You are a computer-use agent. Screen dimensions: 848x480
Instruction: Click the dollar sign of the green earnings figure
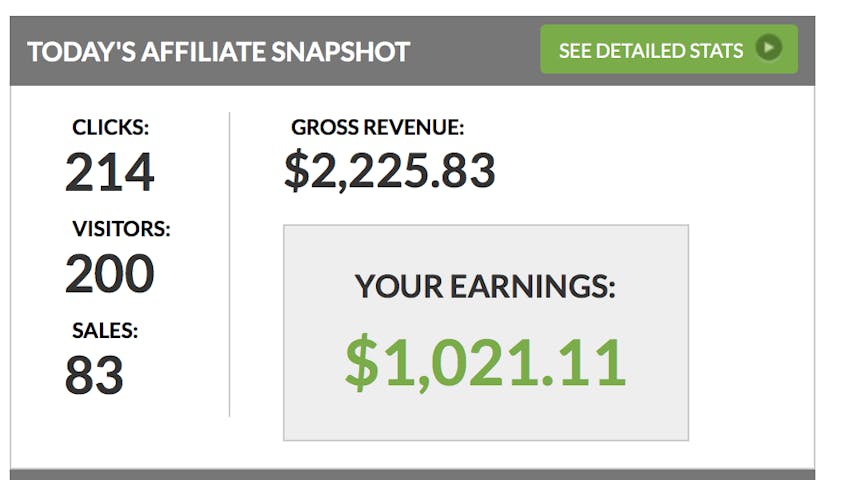point(360,362)
